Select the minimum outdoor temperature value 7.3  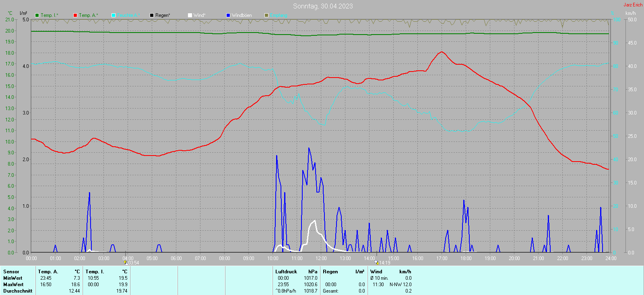(77, 278)
